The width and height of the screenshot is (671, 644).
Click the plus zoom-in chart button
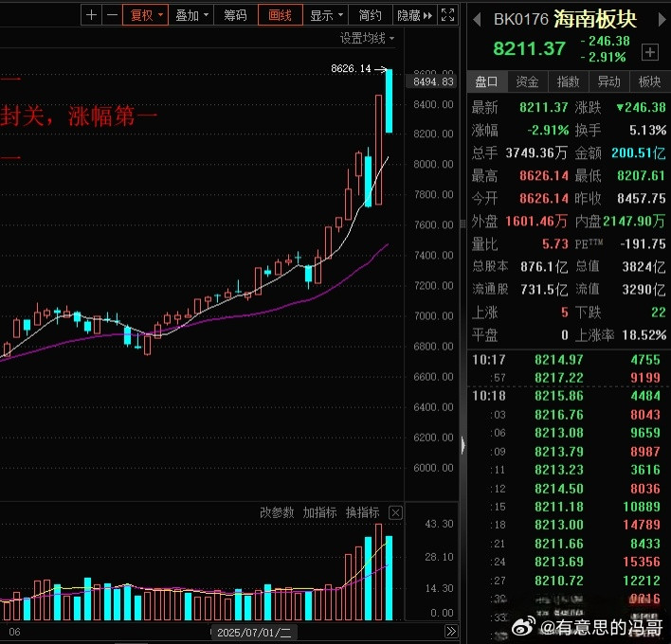tap(91, 15)
